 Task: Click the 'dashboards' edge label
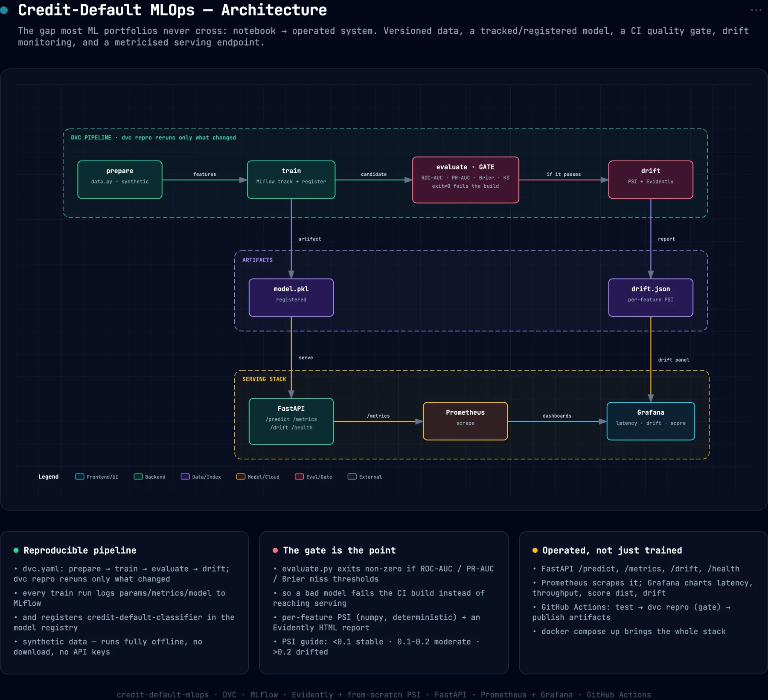point(557,415)
